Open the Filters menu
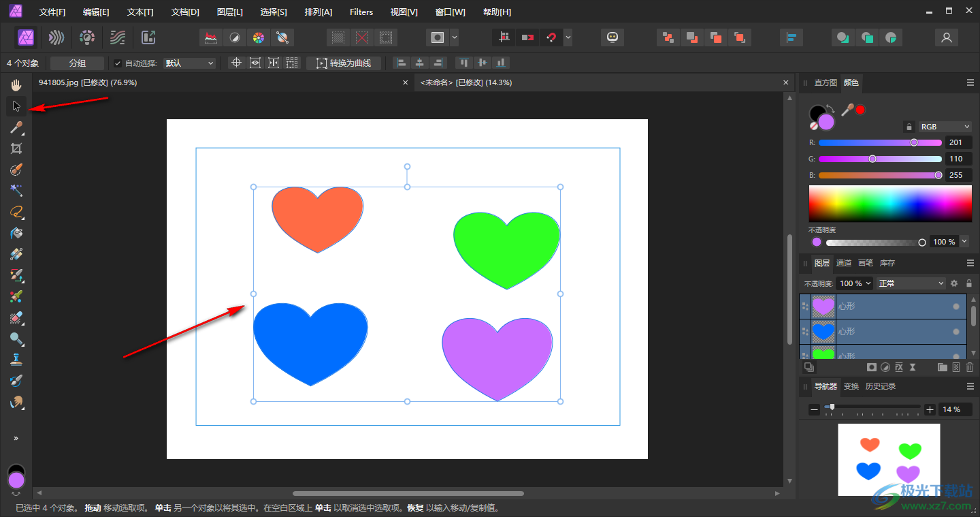This screenshot has height=517, width=980. click(x=361, y=12)
